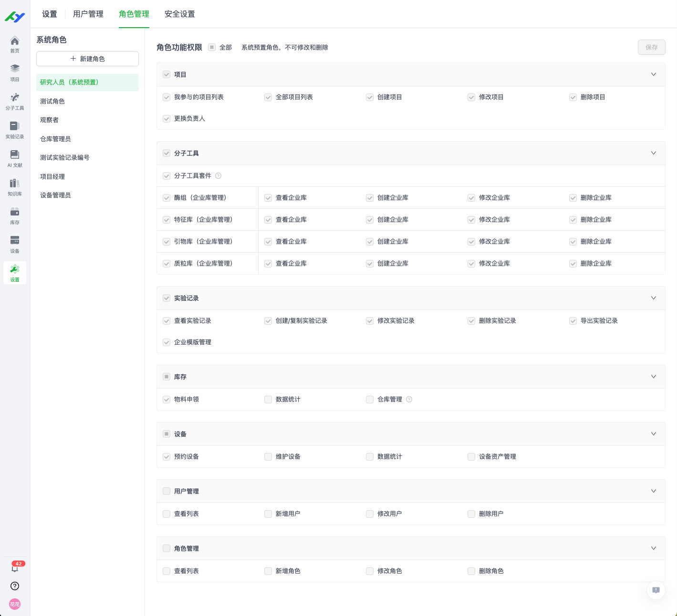Toggle the 数据统计 checkbox under 库存

point(268,400)
